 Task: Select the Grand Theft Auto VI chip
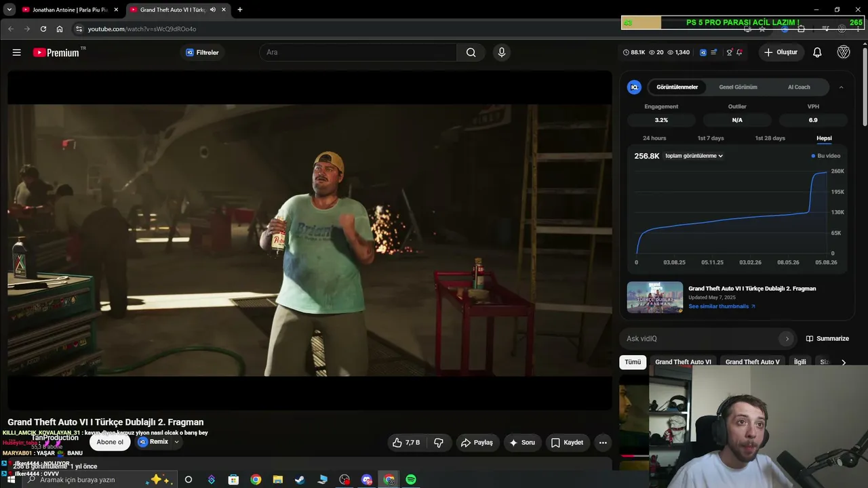click(683, 362)
